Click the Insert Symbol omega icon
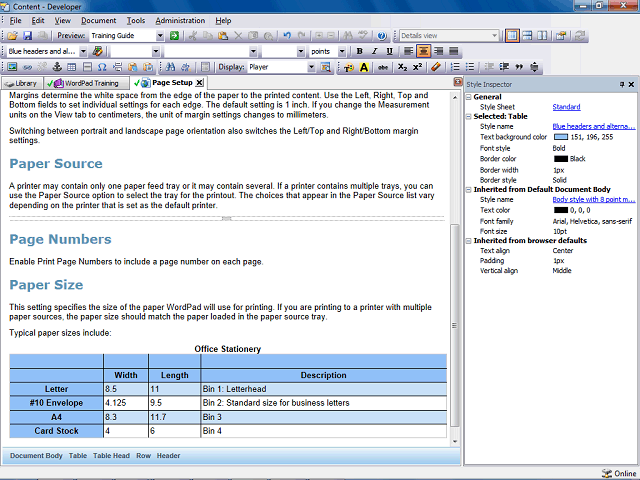 [102, 67]
